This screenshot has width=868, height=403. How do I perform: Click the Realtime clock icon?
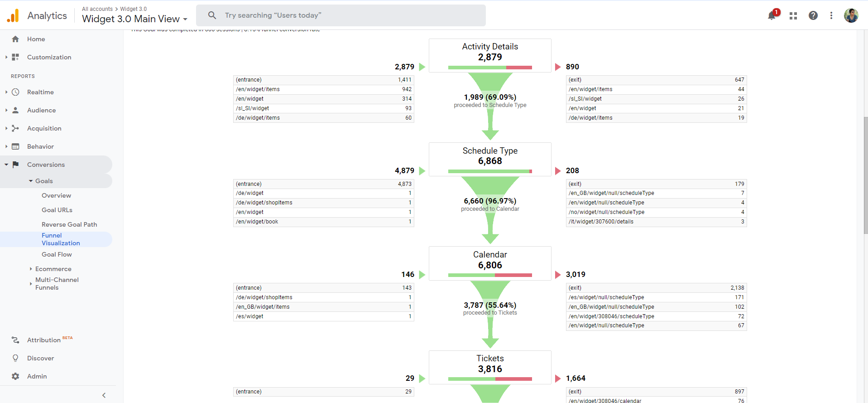click(x=15, y=92)
